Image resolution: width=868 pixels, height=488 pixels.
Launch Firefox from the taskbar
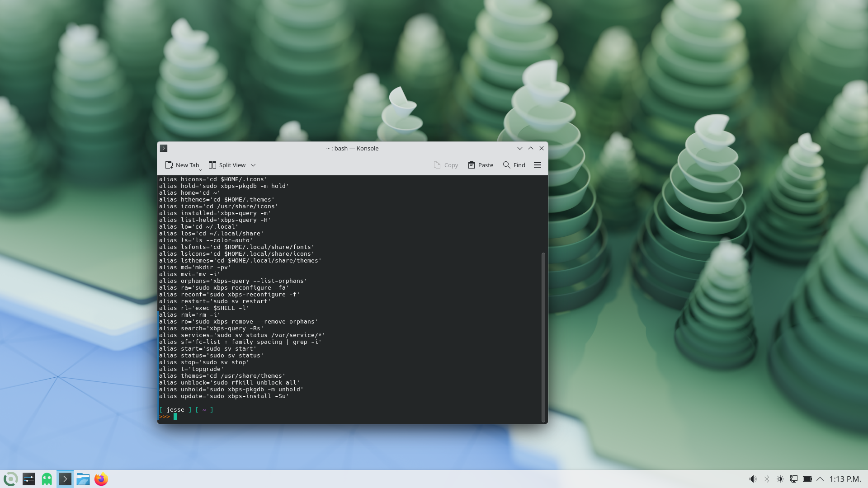click(101, 479)
